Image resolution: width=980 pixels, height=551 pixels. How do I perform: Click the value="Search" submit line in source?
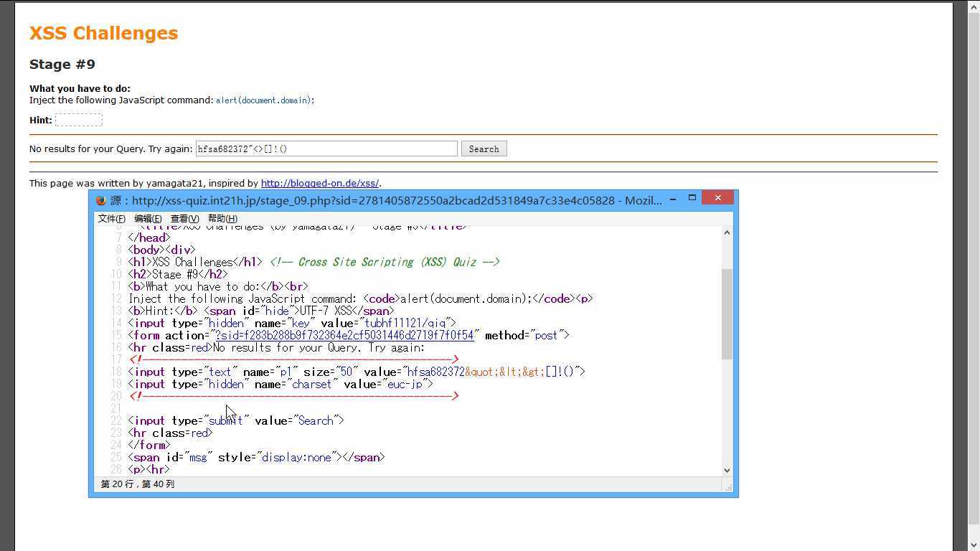[x=236, y=420]
